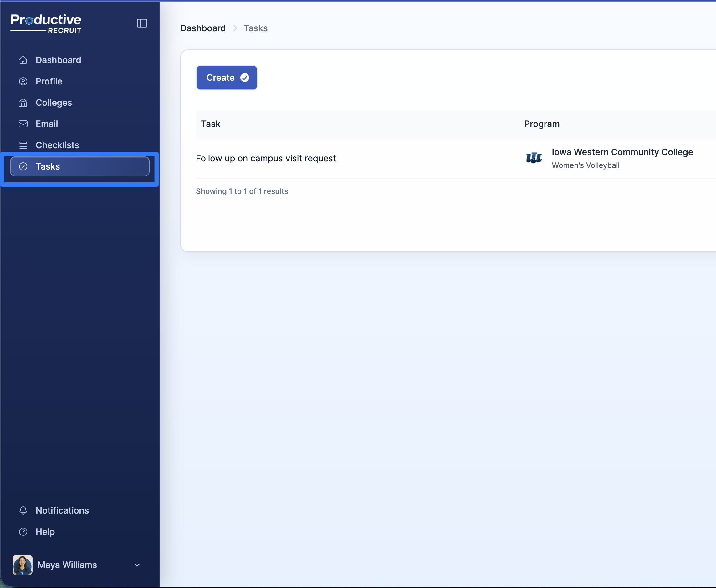
Task: Click the Dashboard home icon in sidebar
Action: click(23, 60)
